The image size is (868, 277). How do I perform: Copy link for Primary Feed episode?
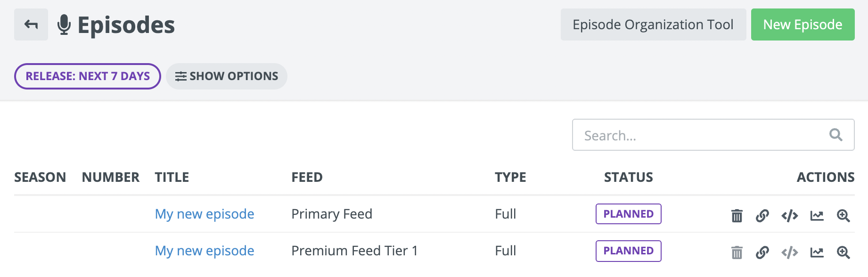(x=762, y=215)
